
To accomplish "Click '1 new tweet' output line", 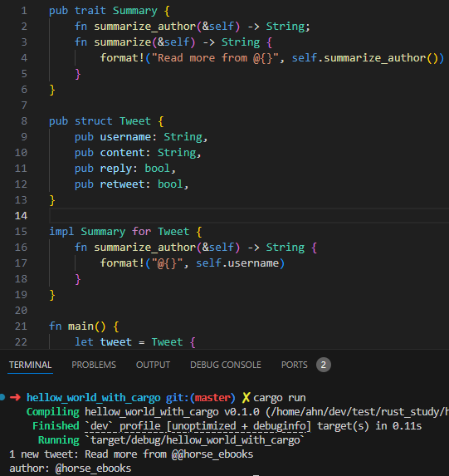I will pos(131,454).
